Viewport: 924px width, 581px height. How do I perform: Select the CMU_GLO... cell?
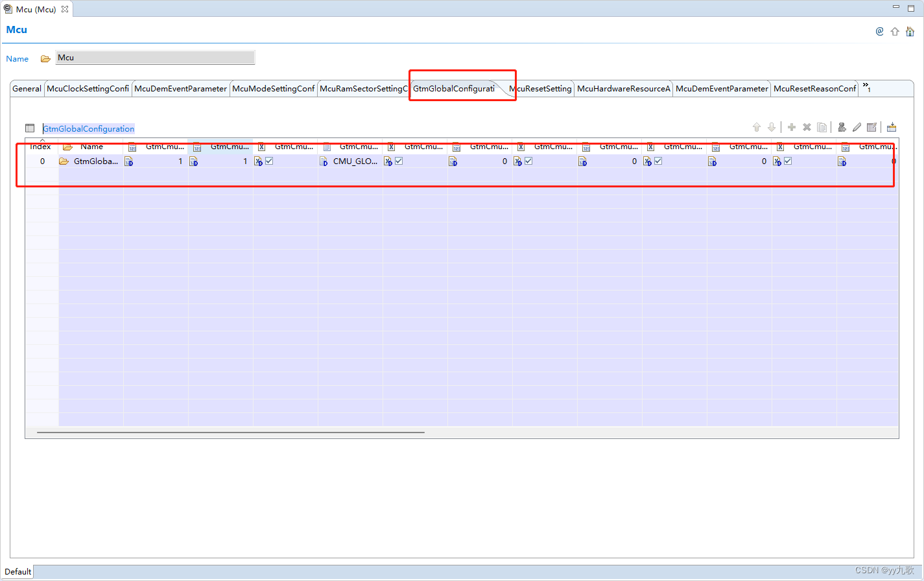[350, 161]
